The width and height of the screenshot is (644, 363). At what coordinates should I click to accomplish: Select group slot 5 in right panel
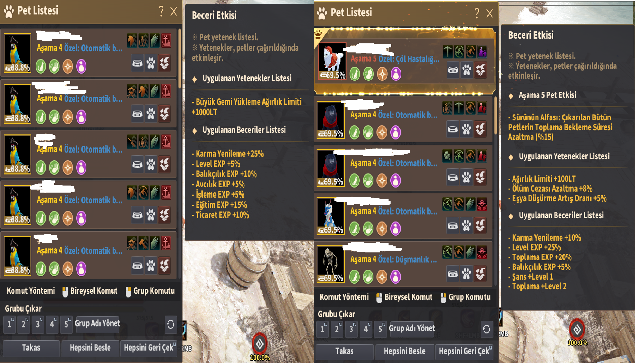point(380,329)
